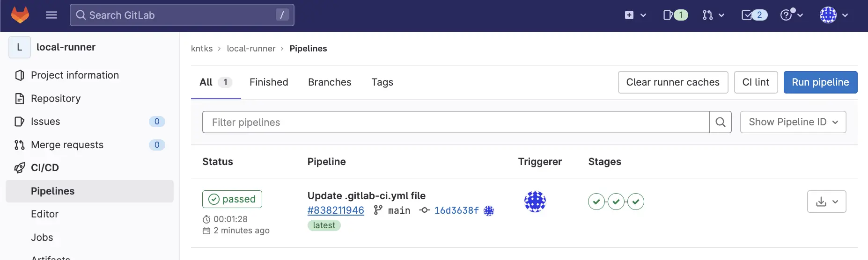Switch to the Finished tab
This screenshot has height=260, width=868.
(x=269, y=82)
